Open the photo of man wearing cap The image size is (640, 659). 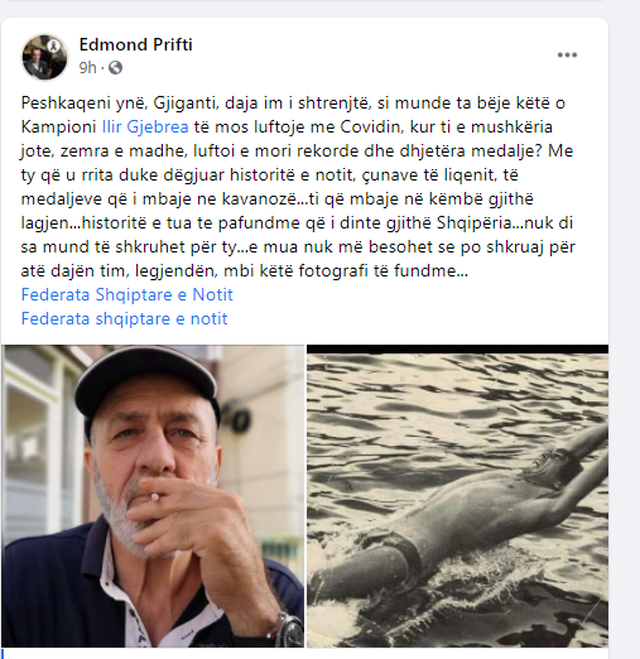click(153, 496)
